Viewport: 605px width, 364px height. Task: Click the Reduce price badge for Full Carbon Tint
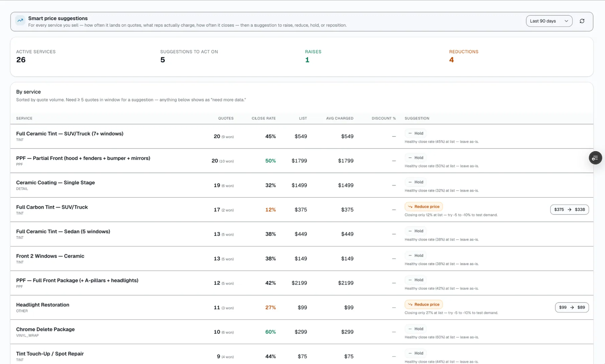tap(424, 207)
